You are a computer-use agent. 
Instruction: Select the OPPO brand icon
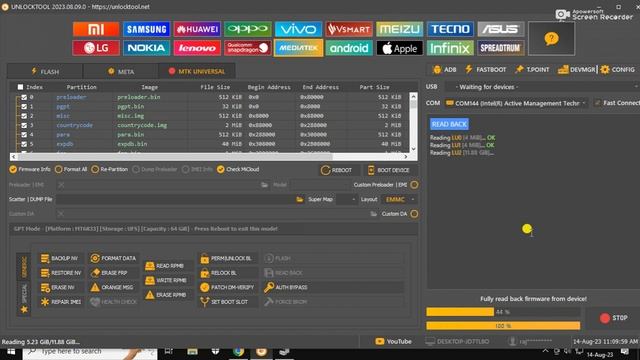coord(248,29)
